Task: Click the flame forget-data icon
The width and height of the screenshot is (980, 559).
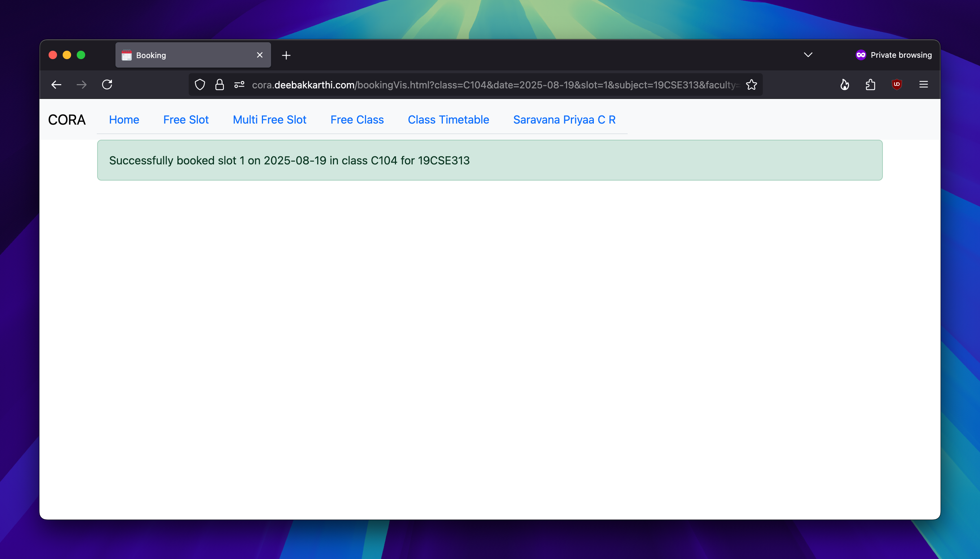Action: [844, 84]
